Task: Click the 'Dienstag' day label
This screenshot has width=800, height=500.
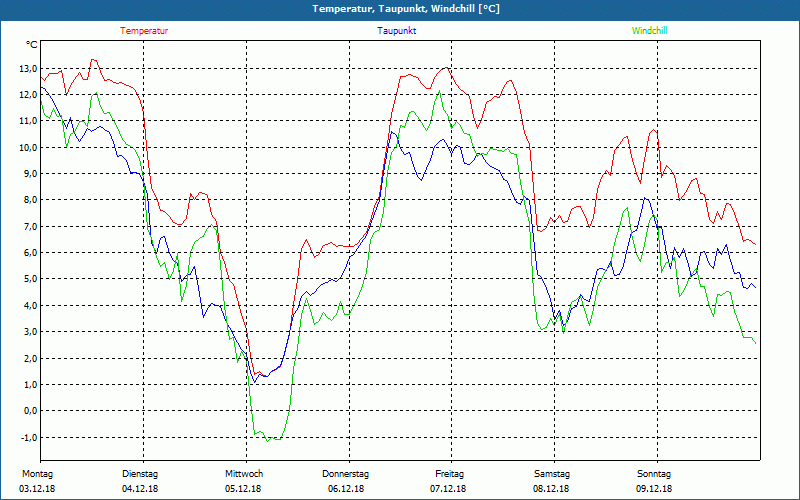Action: point(140,474)
